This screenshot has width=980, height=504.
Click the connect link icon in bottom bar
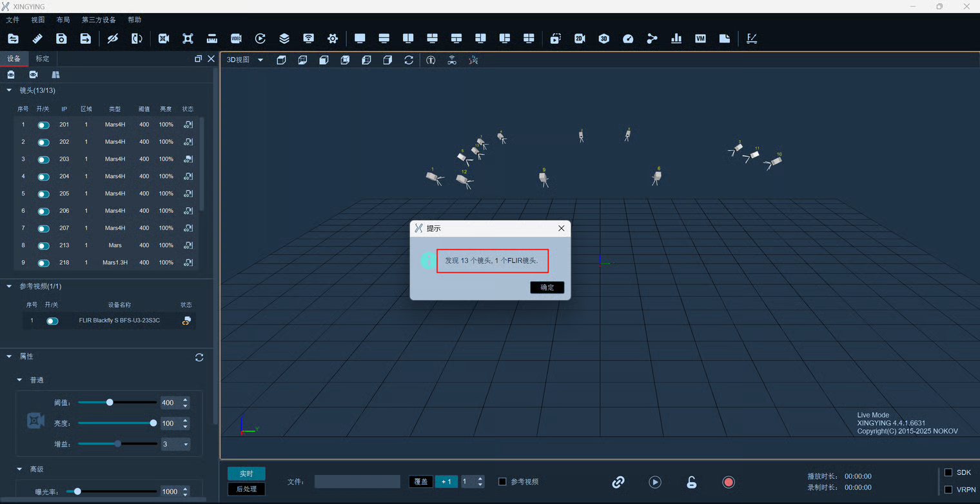(x=618, y=482)
